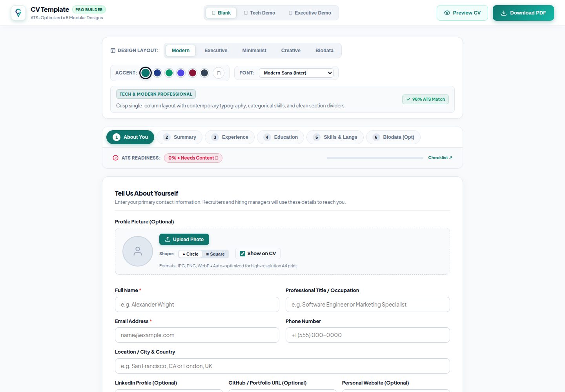Go to the Biodata (Opt) step
The height and width of the screenshot is (392, 565).
tap(393, 137)
